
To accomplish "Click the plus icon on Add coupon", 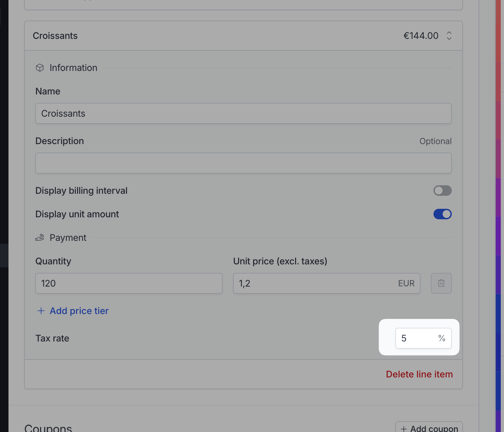I will (404, 429).
